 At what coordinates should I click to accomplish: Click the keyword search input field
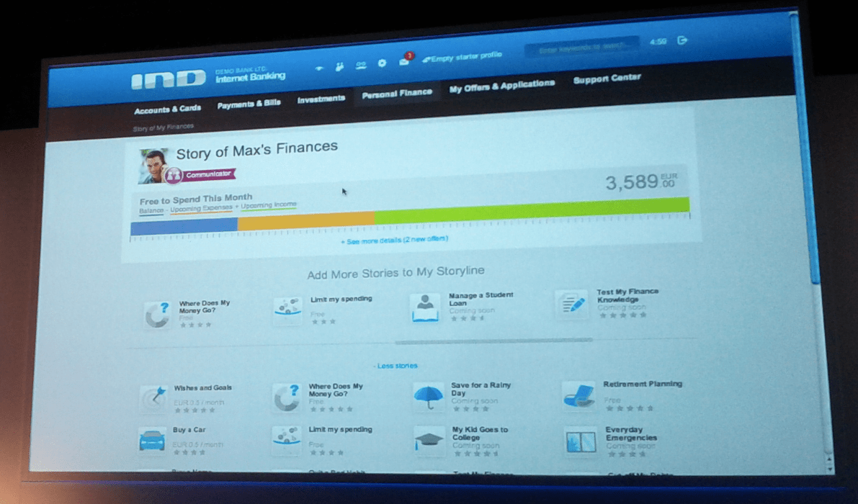coord(581,48)
